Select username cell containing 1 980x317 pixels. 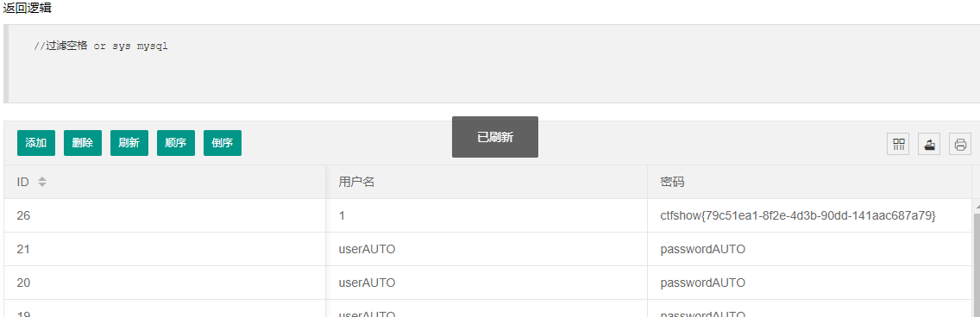[x=487, y=216]
